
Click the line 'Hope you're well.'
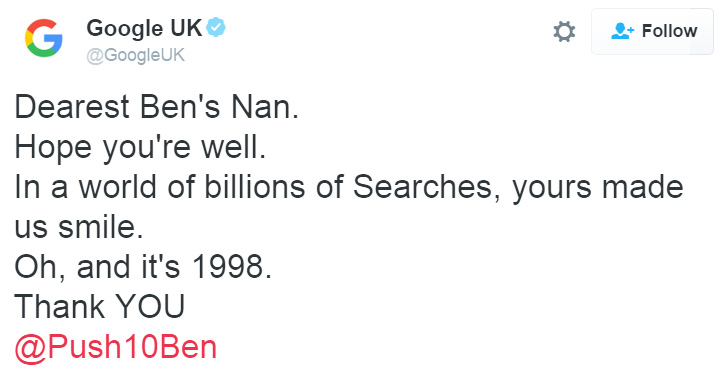click(x=140, y=148)
